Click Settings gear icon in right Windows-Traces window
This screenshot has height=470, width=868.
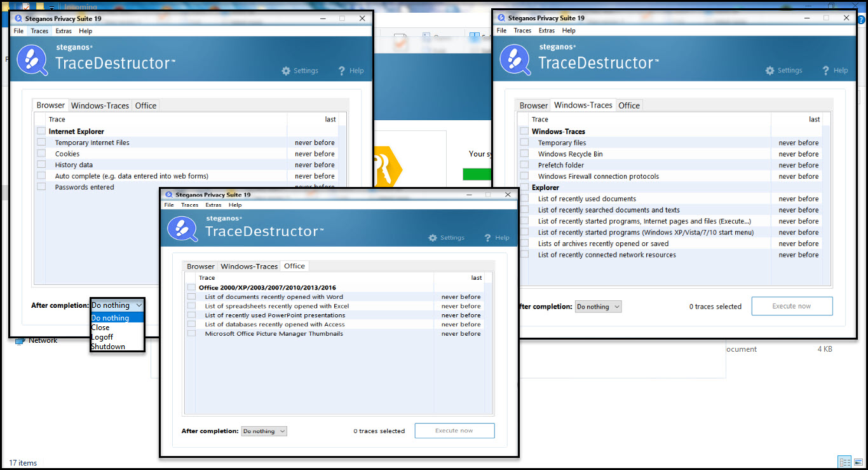tap(770, 71)
